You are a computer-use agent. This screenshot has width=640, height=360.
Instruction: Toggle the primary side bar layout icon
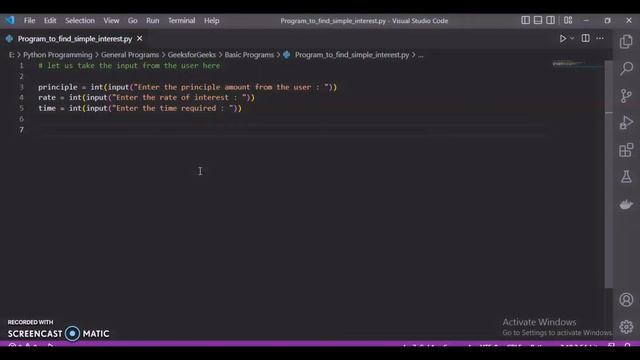(525, 20)
